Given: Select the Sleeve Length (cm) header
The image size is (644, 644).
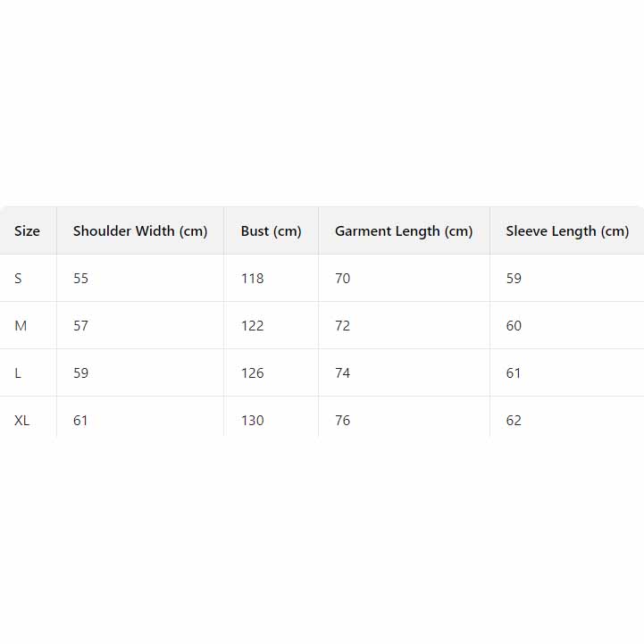Looking at the screenshot, I should (x=567, y=231).
